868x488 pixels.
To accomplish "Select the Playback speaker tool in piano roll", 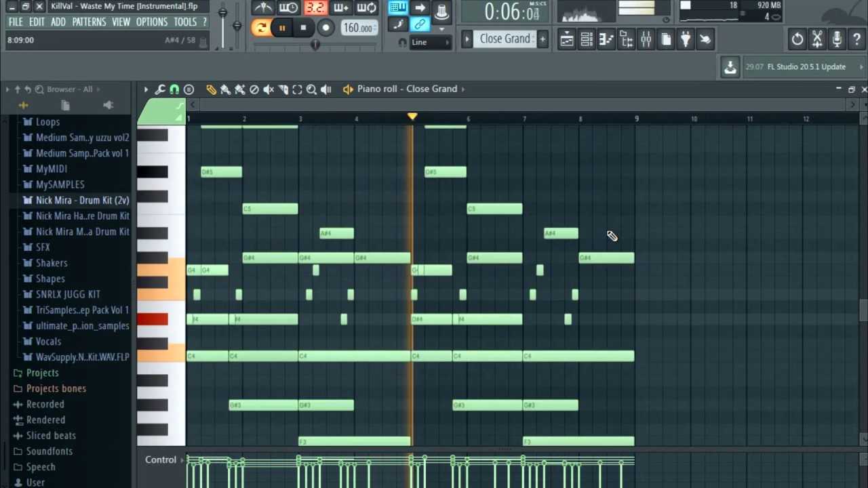I will coord(326,89).
